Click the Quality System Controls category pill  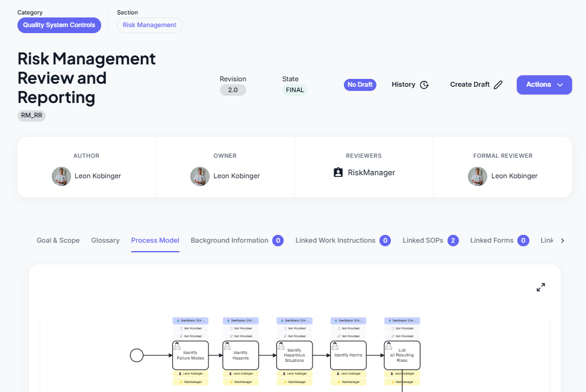(x=59, y=25)
